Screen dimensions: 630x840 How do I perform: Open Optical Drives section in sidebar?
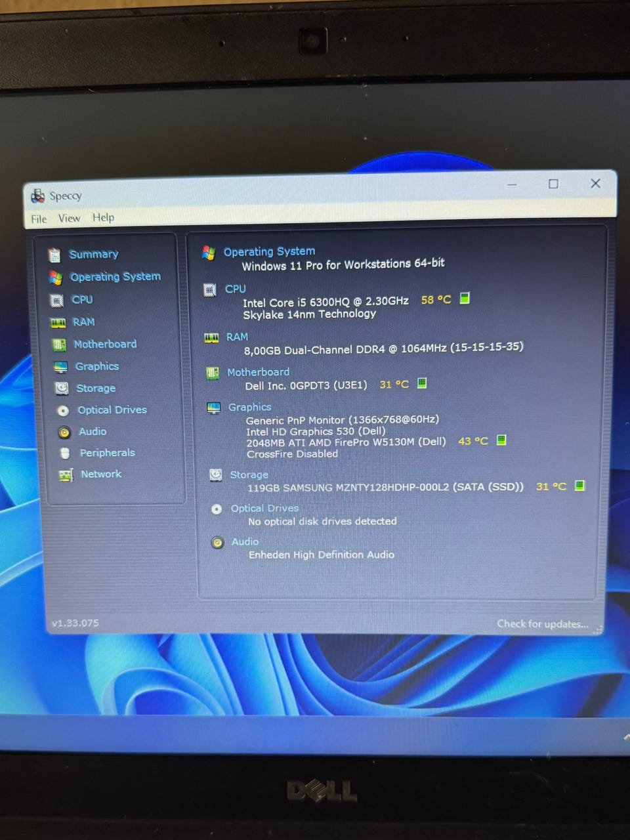click(112, 409)
